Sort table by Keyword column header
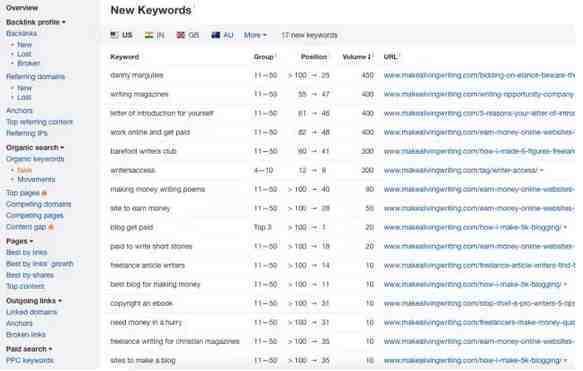The width and height of the screenshot is (583, 371). click(x=125, y=57)
